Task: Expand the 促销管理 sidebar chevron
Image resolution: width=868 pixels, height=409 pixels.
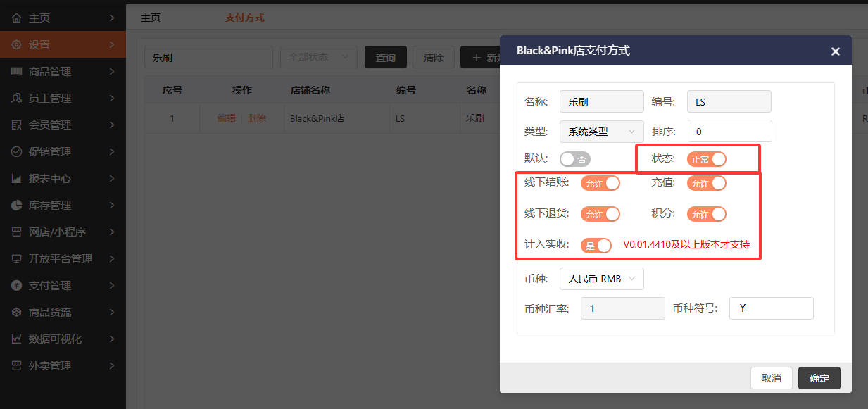Action: (x=112, y=151)
